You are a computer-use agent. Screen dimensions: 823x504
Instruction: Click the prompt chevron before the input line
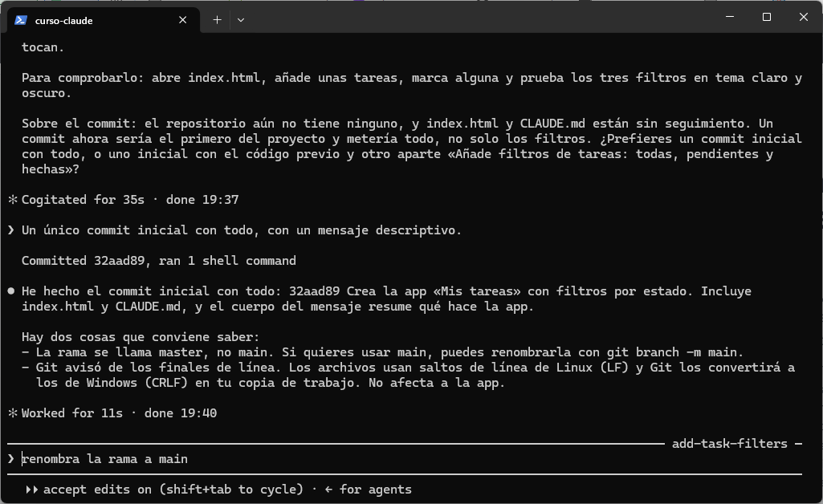11,459
